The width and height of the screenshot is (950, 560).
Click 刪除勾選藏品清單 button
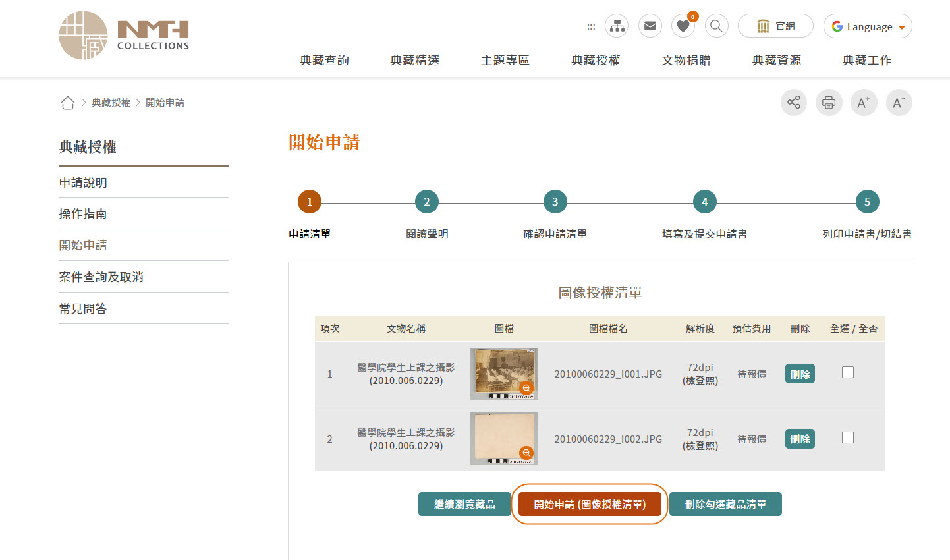coord(725,504)
